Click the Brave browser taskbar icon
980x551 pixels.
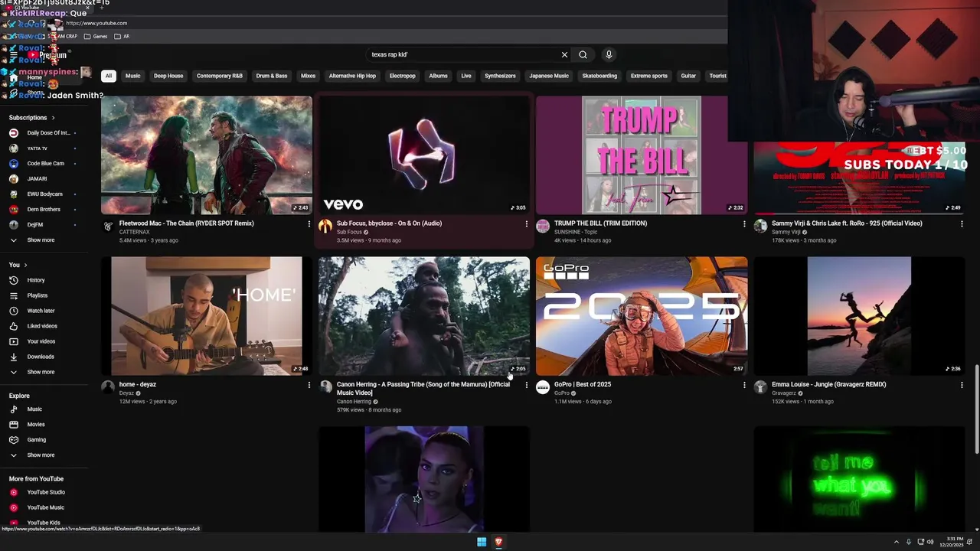(x=498, y=542)
